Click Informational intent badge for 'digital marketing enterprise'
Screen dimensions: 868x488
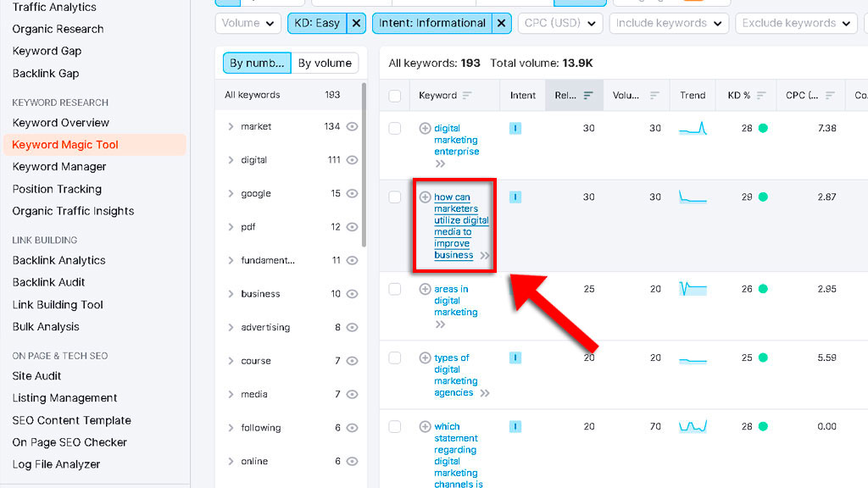(x=515, y=129)
